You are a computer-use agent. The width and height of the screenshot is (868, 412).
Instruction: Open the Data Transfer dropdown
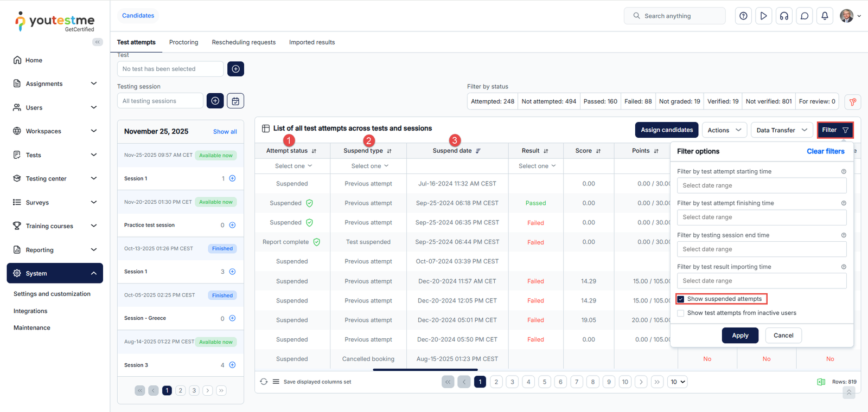(781, 130)
